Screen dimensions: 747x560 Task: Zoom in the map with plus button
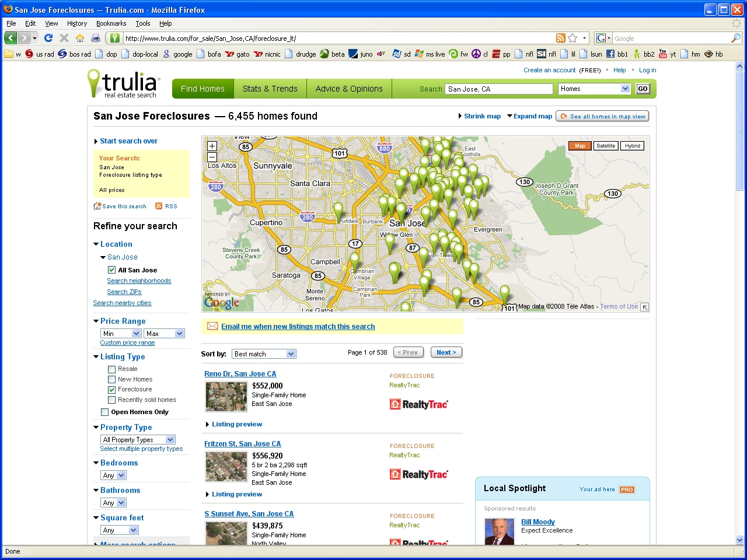tap(212, 146)
